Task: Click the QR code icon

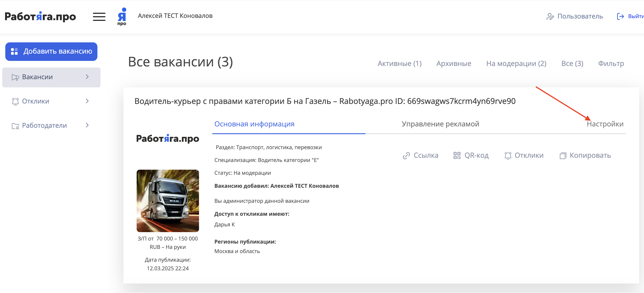Action: [457, 155]
